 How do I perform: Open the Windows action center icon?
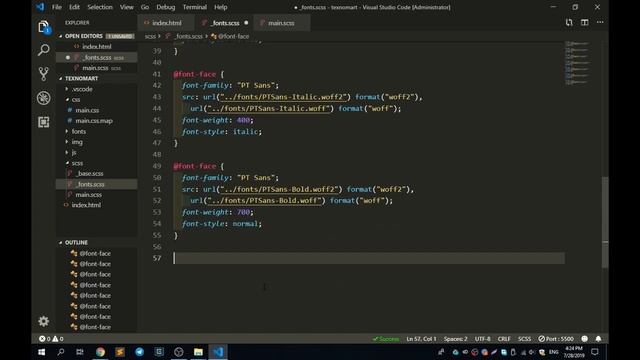pyautogui.click(x=595, y=352)
